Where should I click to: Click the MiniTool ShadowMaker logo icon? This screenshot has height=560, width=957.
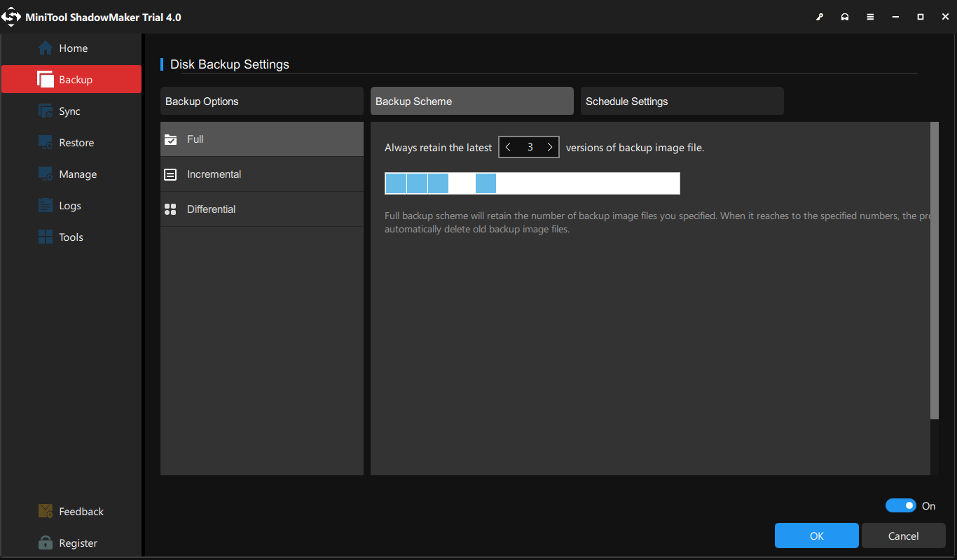(x=12, y=17)
